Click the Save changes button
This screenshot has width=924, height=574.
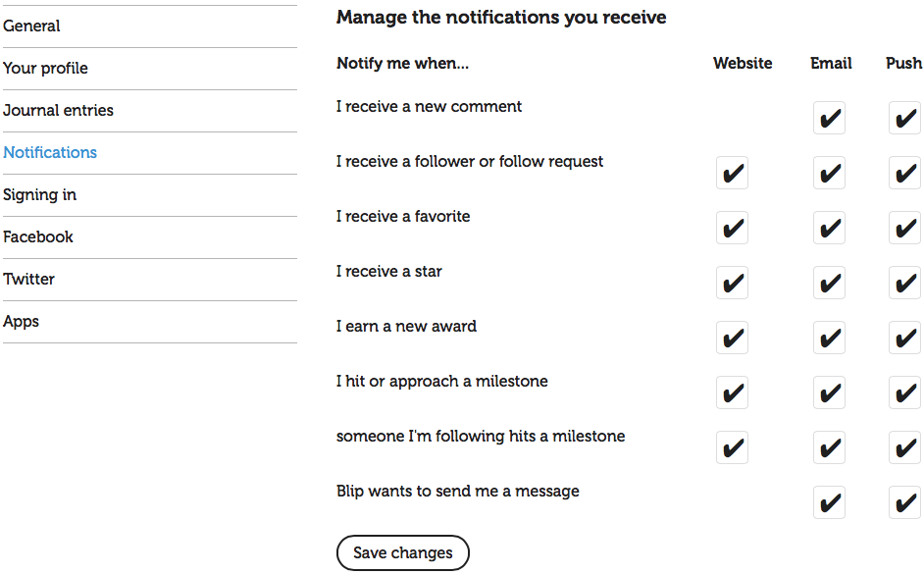402,552
